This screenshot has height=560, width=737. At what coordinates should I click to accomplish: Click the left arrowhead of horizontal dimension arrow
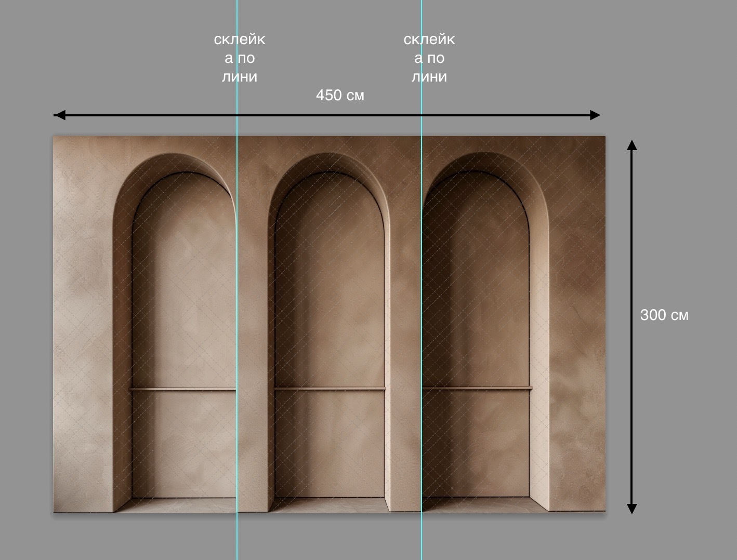(x=59, y=115)
